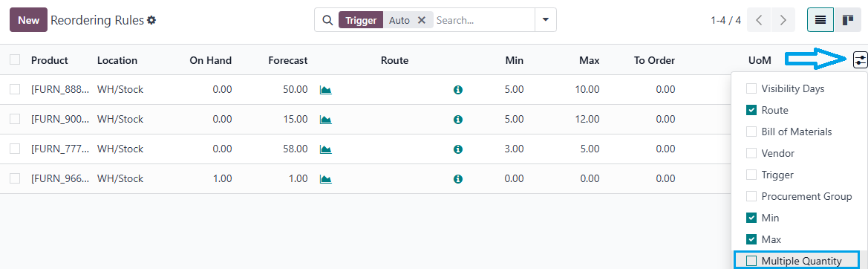Tick the Vendor column checkbox

[x=751, y=153]
